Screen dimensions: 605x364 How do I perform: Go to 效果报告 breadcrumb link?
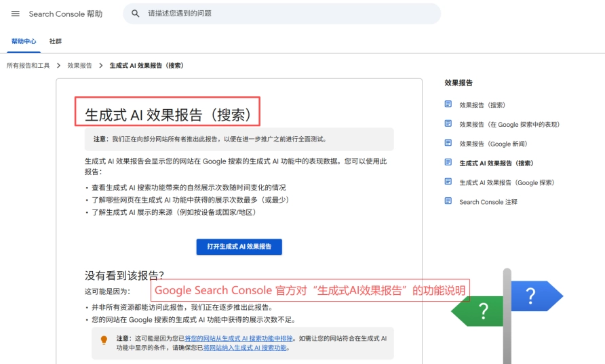79,66
